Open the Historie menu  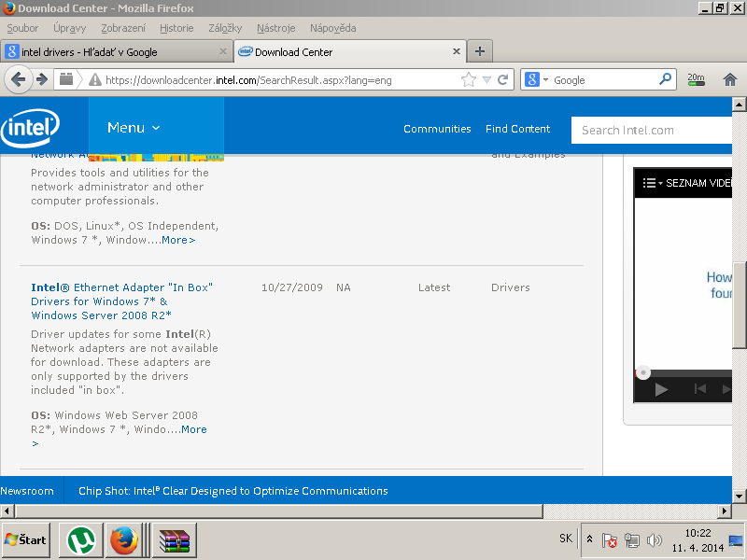tap(176, 28)
